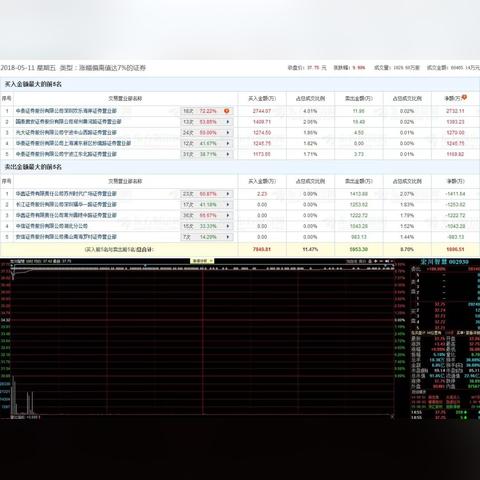
Task: Open the 中泰证券 brokerage link in buy row 1
Action: tap(66, 111)
